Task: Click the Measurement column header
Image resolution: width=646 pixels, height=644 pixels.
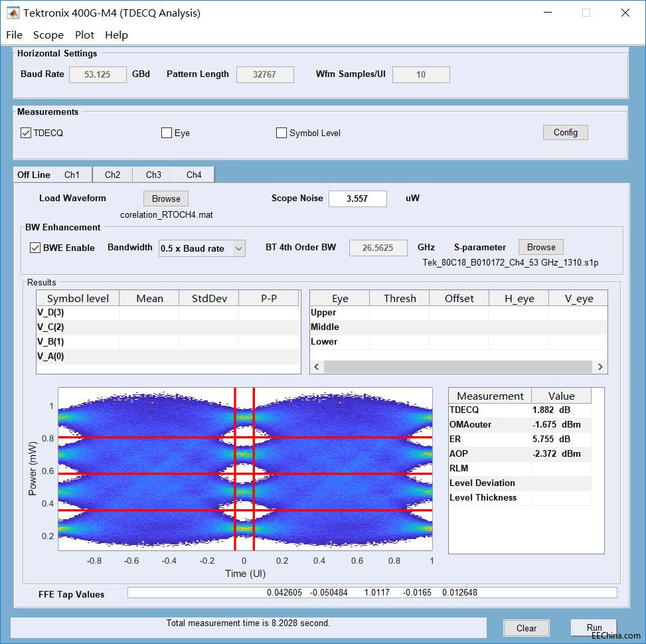Action: point(490,396)
